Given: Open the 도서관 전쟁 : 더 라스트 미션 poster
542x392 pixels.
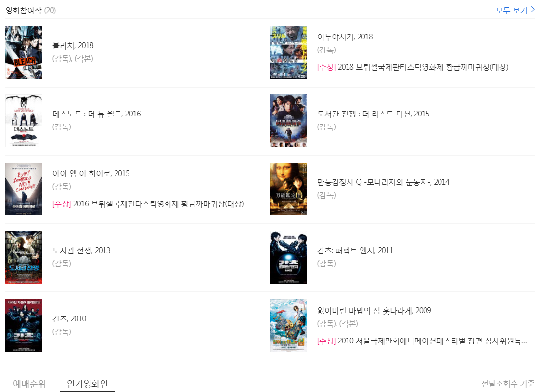Looking at the screenshot, I should click(x=289, y=121).
